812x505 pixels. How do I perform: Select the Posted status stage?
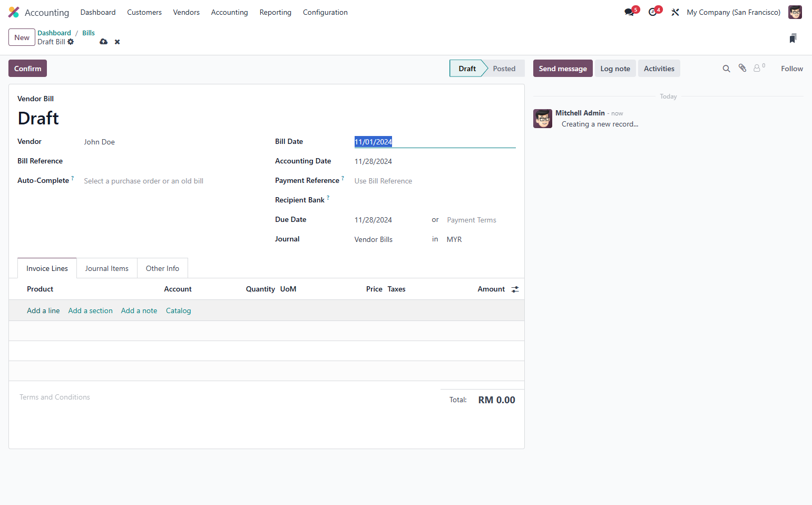[x=504, y=69]
